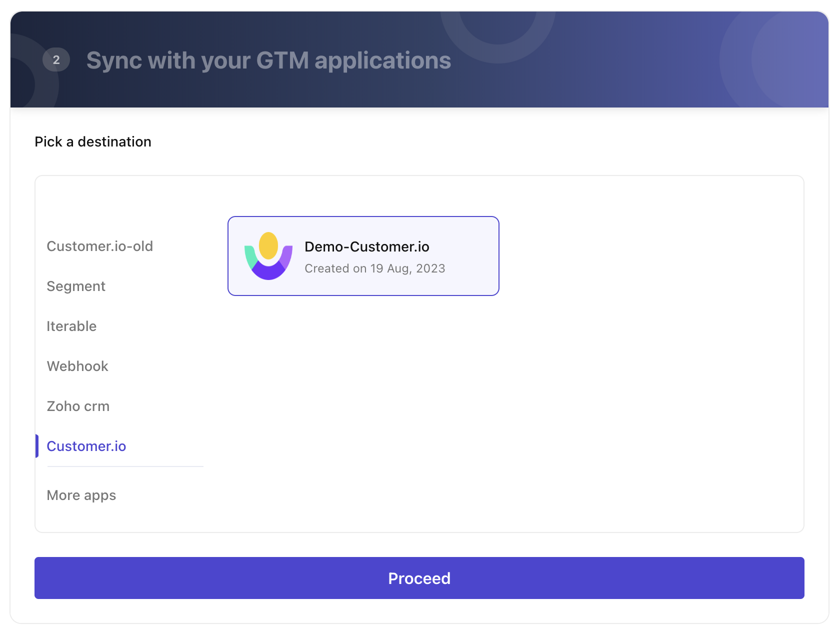Viewport: 840px width, 639px height.
Task: Click 'Created on 19 Aug, 2023' text
Action: [374, 268]
